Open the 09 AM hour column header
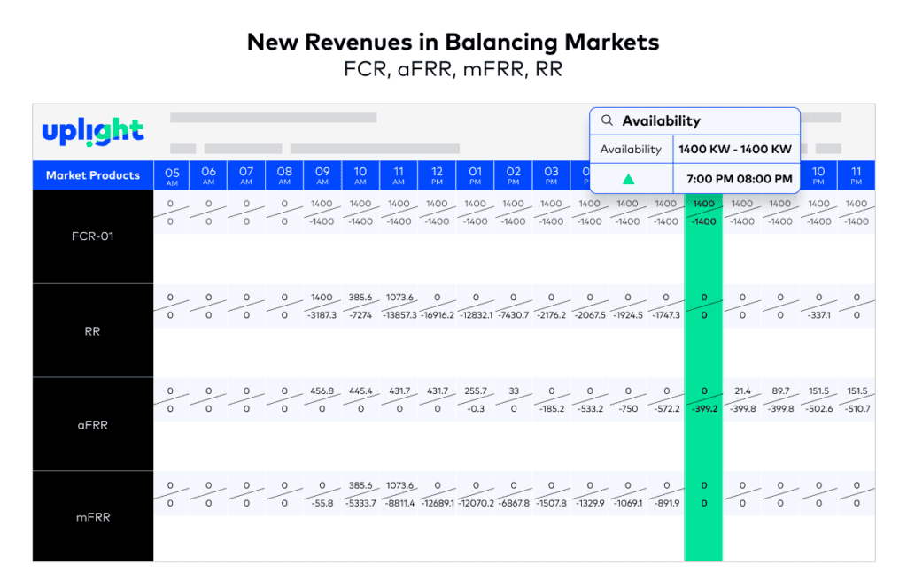Image resolution: width=907 pixels, height=588 pixels. 322,175
